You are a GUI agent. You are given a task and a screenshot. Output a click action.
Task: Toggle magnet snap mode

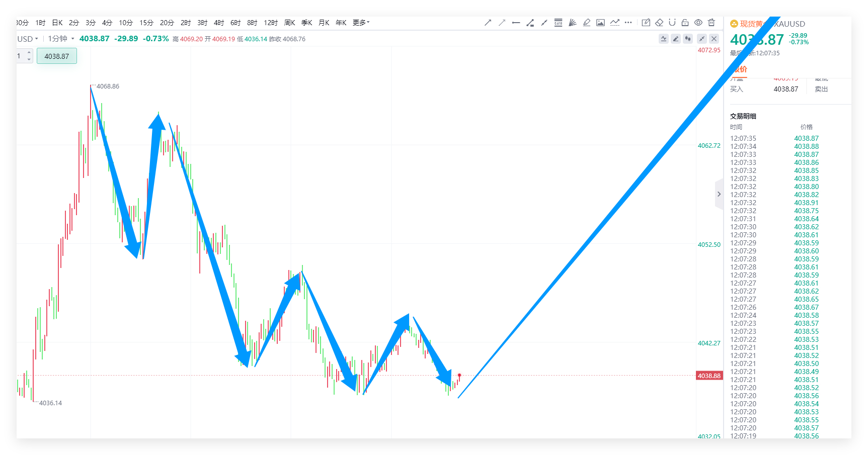(x=672, y=23)
